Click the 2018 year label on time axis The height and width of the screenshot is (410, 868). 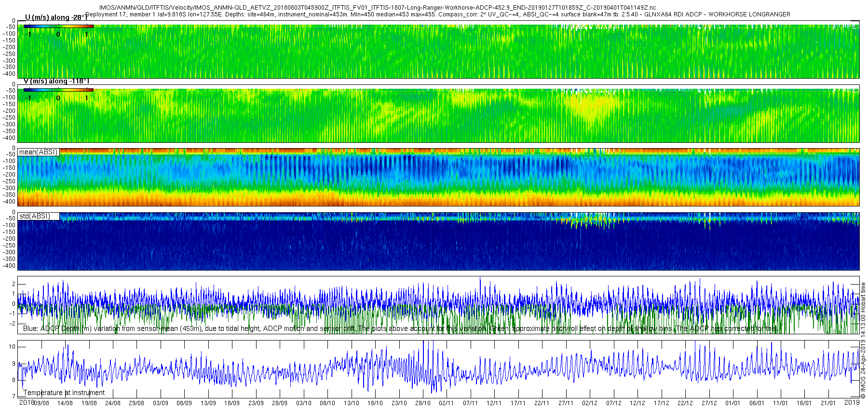coord(27,402)
